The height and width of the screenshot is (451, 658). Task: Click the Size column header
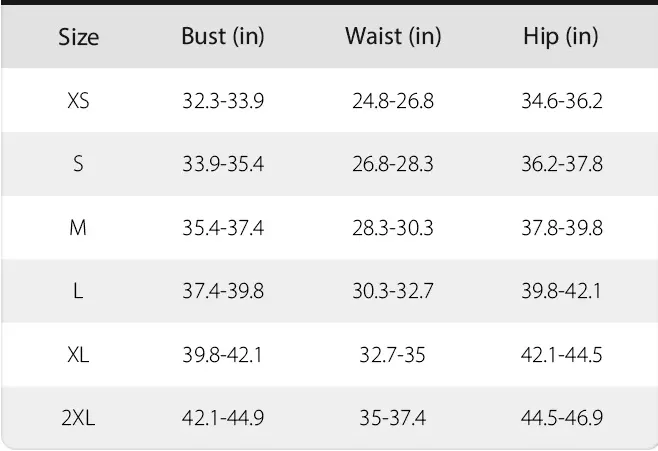click(78, 38)
